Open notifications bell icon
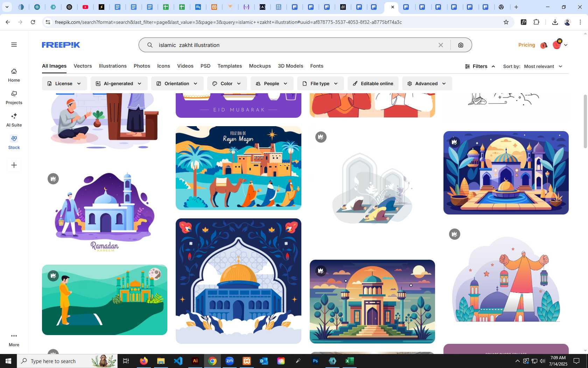 tap(544, 45)
